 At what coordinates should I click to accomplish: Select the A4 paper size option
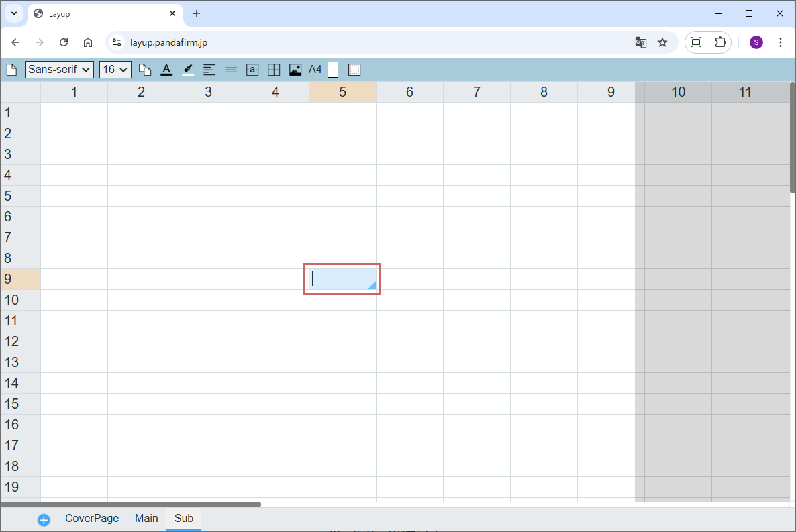click(315, 70)
